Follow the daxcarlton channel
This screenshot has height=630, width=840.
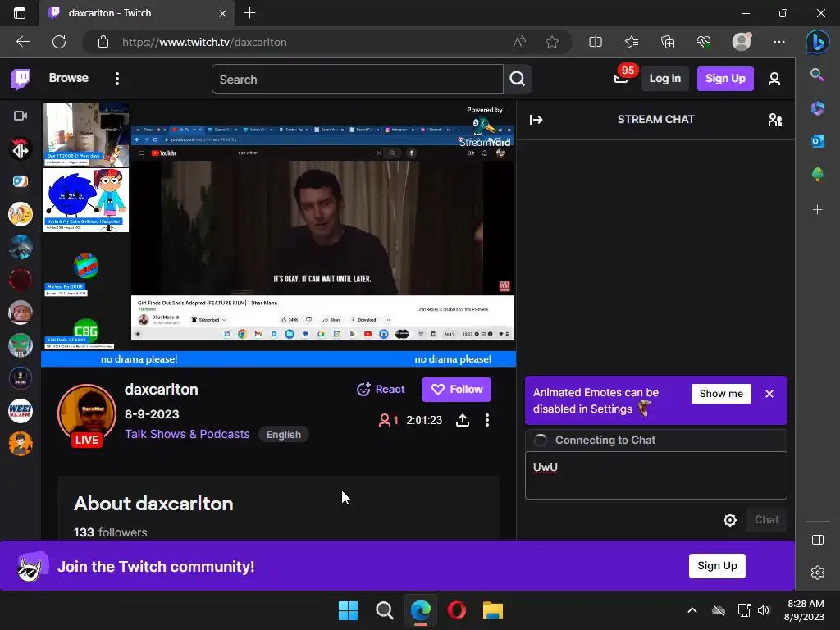pyautogui.click(x=456, y=390)
